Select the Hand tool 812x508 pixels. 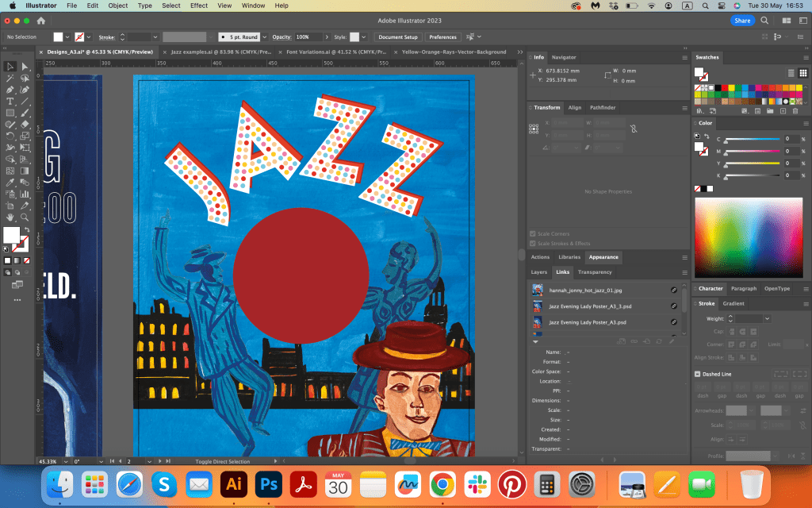coord(10,217)
